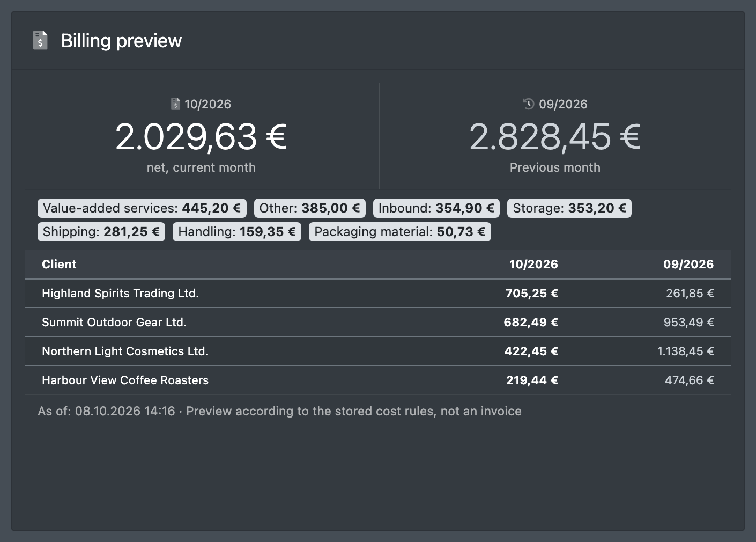Click the Storage 353,20 € badge

pyautogui.click(x=569, y=208)
